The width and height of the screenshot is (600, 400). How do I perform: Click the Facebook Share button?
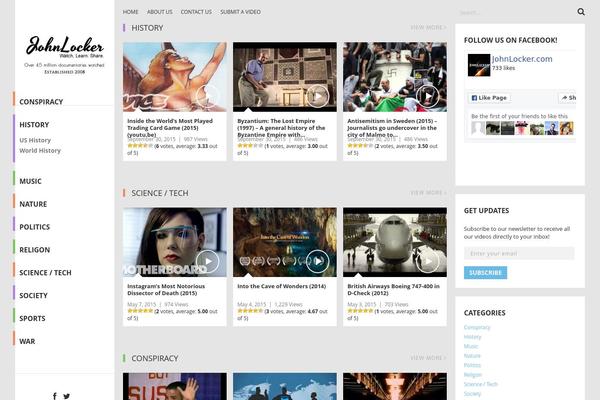568,98
